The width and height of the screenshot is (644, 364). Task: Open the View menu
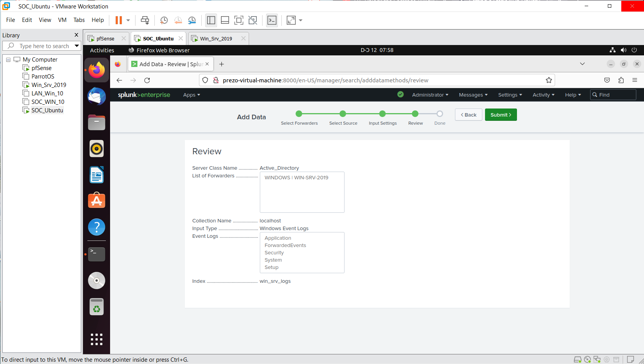tap(45, 20)
